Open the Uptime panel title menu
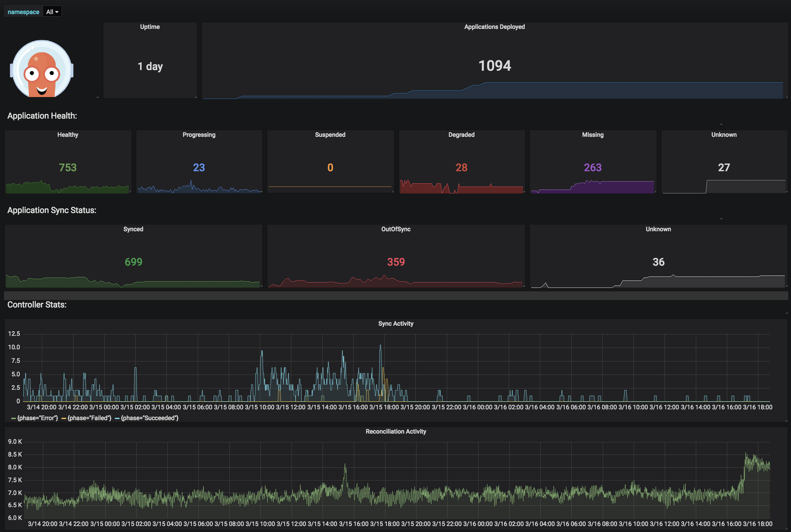Image resolution: width=791 pixels, height=532 pixels. click(150, 27)
